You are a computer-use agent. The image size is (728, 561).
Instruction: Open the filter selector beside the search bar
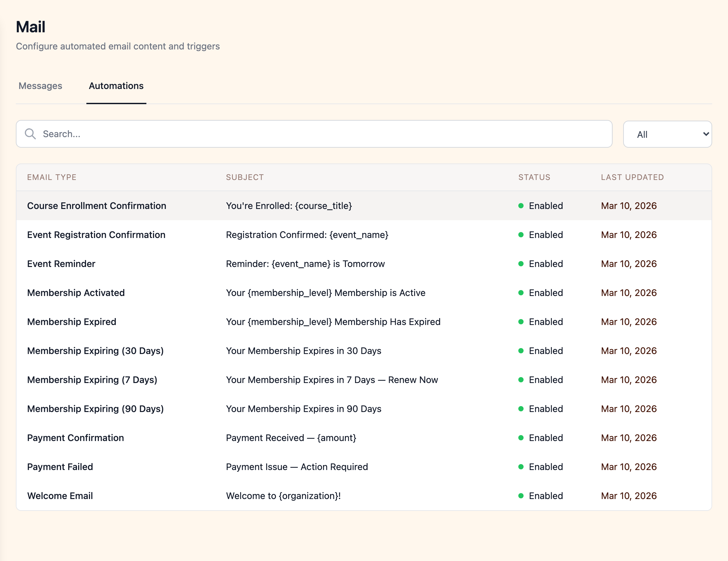(x=667, y=134)
